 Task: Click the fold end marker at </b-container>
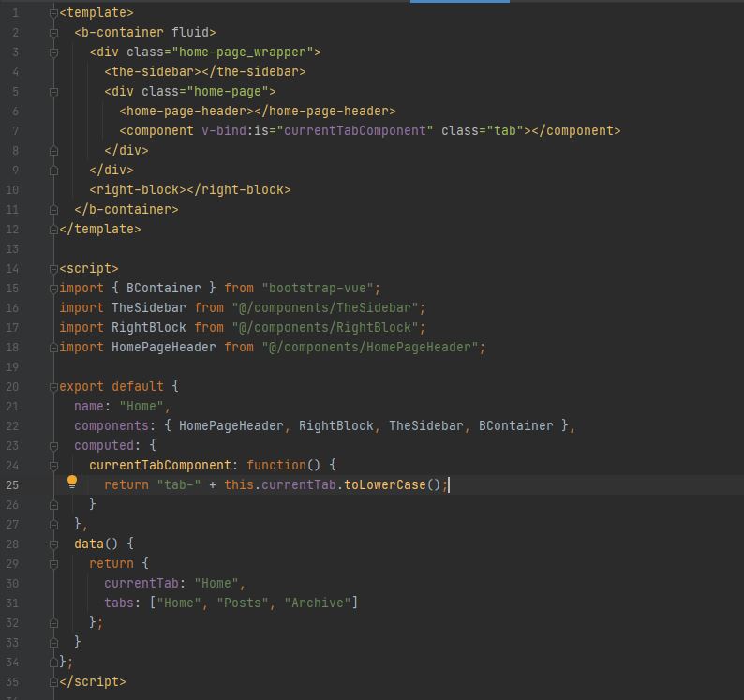(53, 210)
